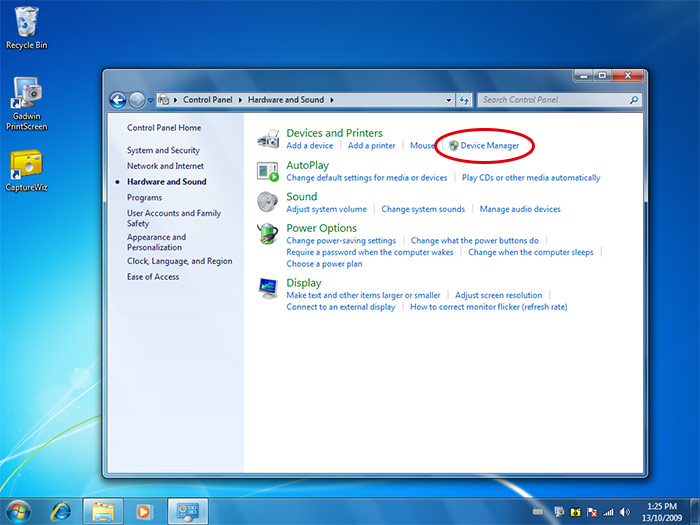Click the search magnifier icon
Screen dimensions: 700x525
[633, 100]
